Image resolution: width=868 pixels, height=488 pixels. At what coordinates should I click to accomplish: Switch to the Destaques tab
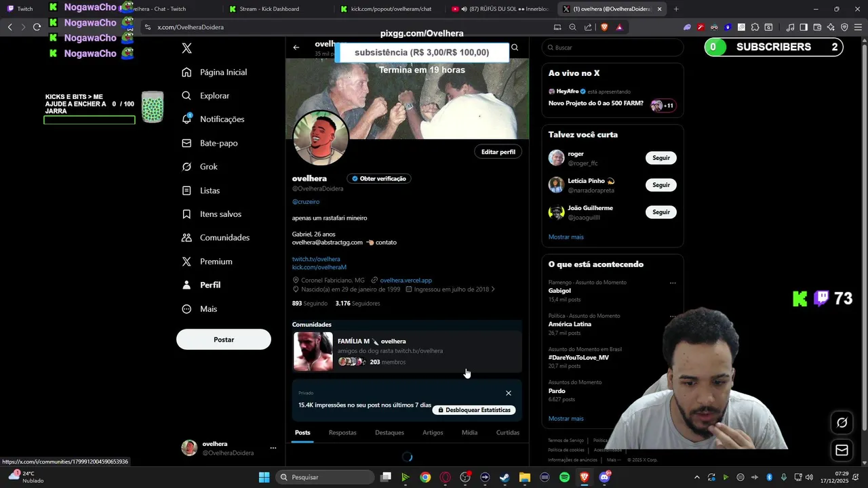coord(389,432)
